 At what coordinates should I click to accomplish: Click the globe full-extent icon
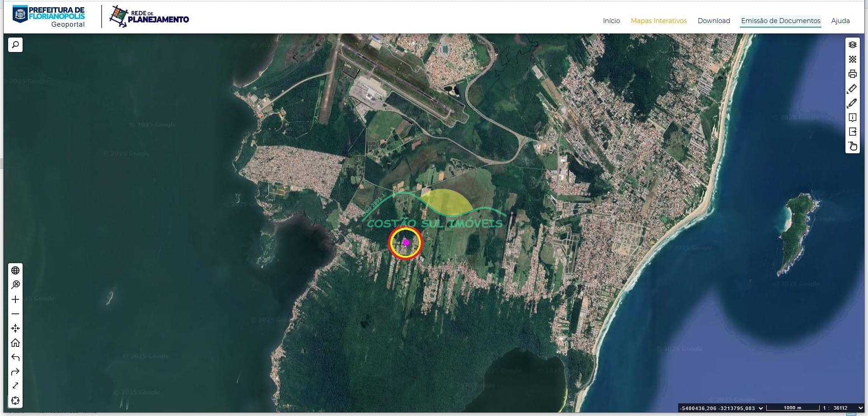[x=15, y=270]
